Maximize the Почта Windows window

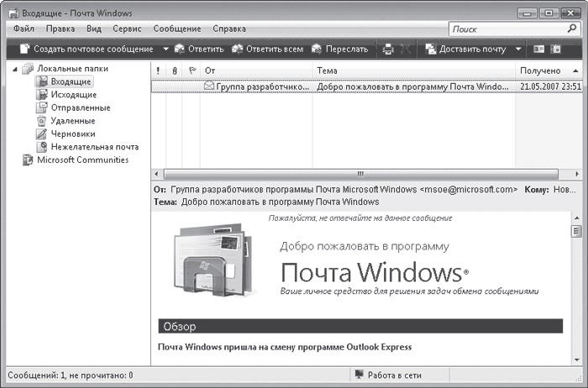coord(549,13)
